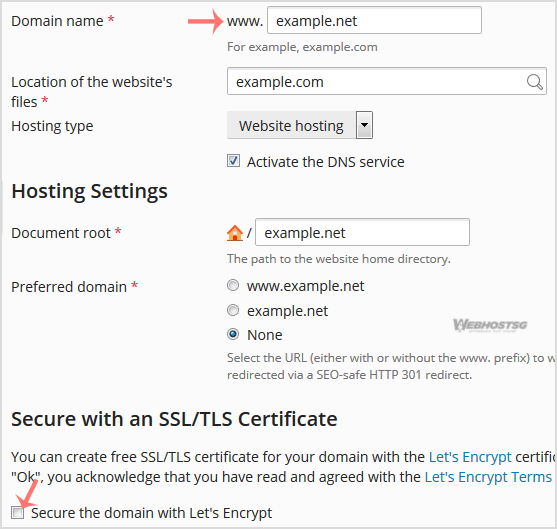
Task: Choose example.net preferred domain radio
Action: point(233,310)
